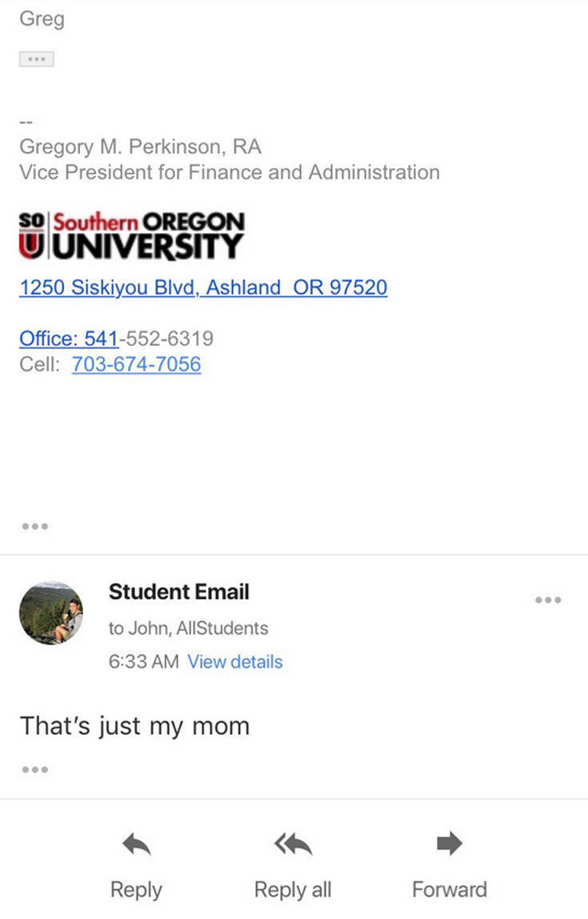This screenshot has width=588, height=919.
Task: Click the 6:33 AM timestamp
Action: [x=143, y=662]
